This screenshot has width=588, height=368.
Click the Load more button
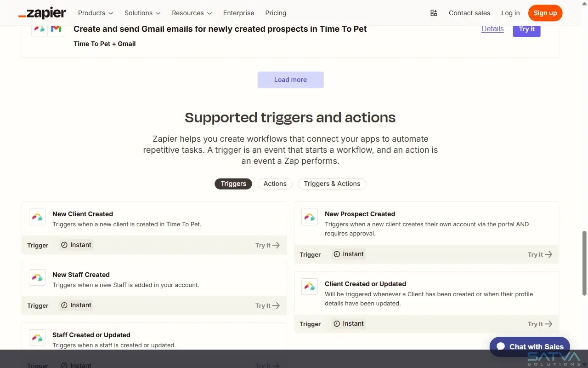click(290, 80)
